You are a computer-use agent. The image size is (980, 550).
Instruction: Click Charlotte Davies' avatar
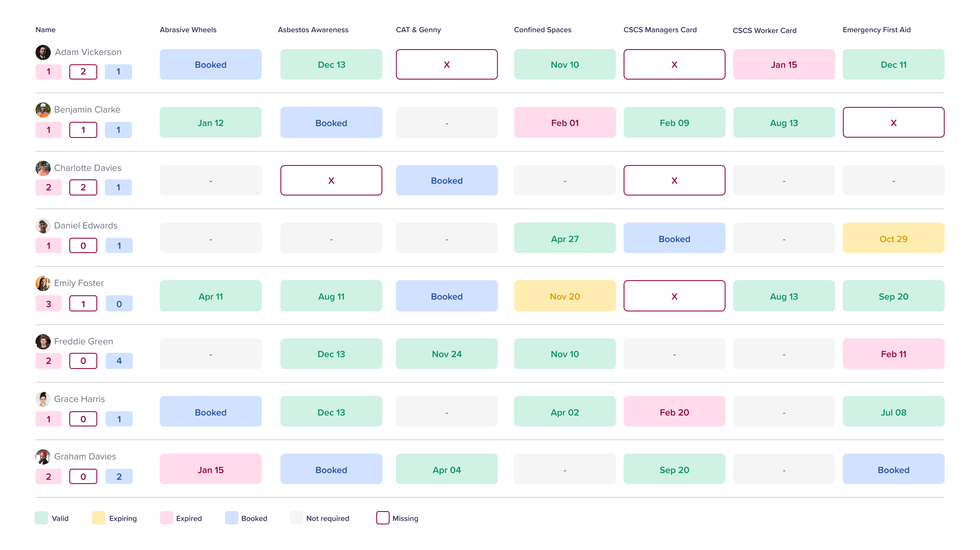pyautogui.click(x=43, y=168)
